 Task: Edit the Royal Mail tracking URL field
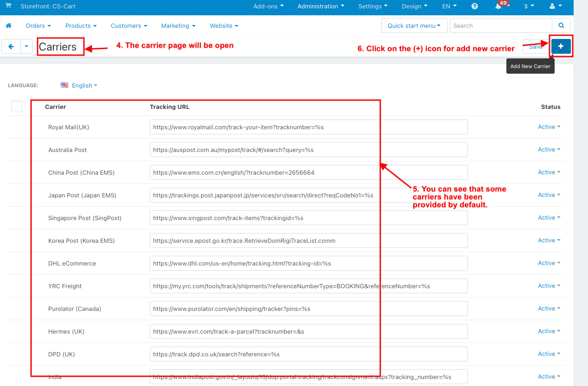coord(309,127)
